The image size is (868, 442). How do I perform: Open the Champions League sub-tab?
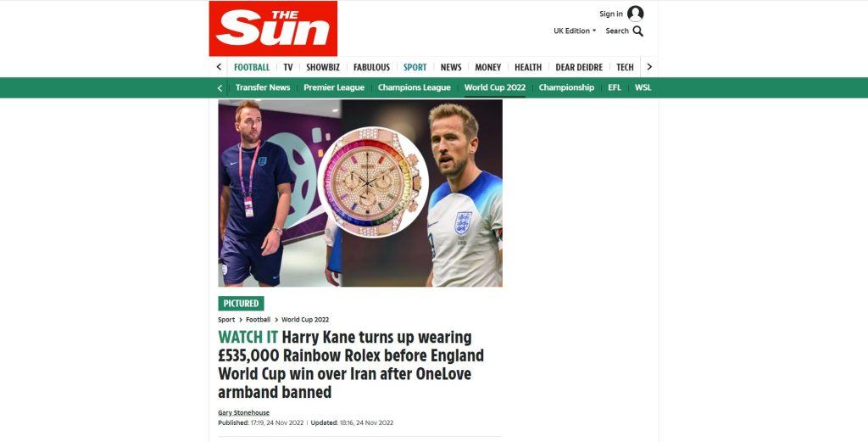(414, 87)
